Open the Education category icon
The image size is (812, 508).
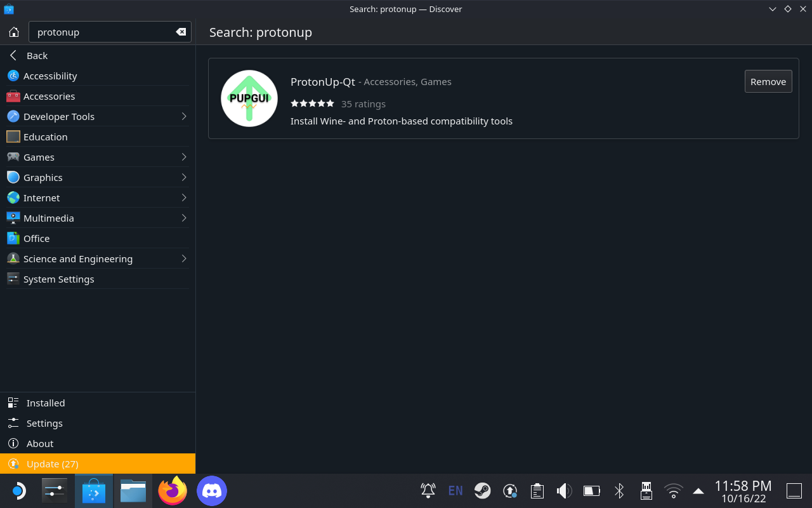point(13,137)
